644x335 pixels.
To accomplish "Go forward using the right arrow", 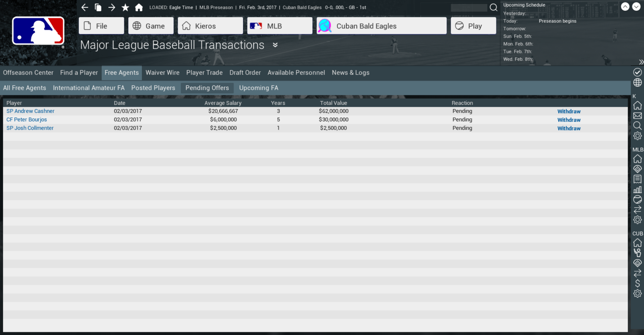I will pos(112,7).
